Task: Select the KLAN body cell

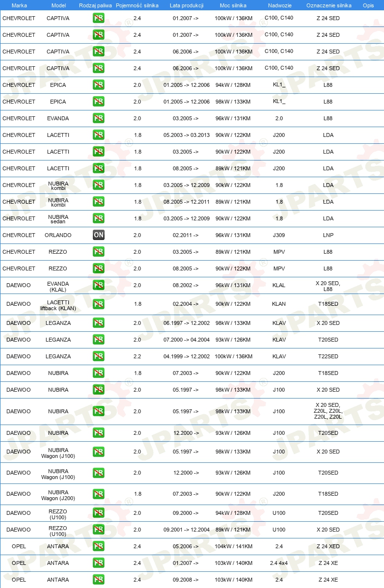Action: pyautogui.click(x=279, y=304)
